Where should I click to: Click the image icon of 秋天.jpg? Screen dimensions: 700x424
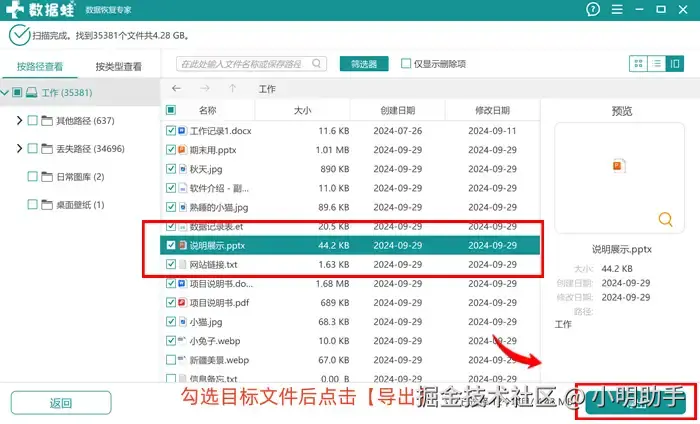[182, 169]
